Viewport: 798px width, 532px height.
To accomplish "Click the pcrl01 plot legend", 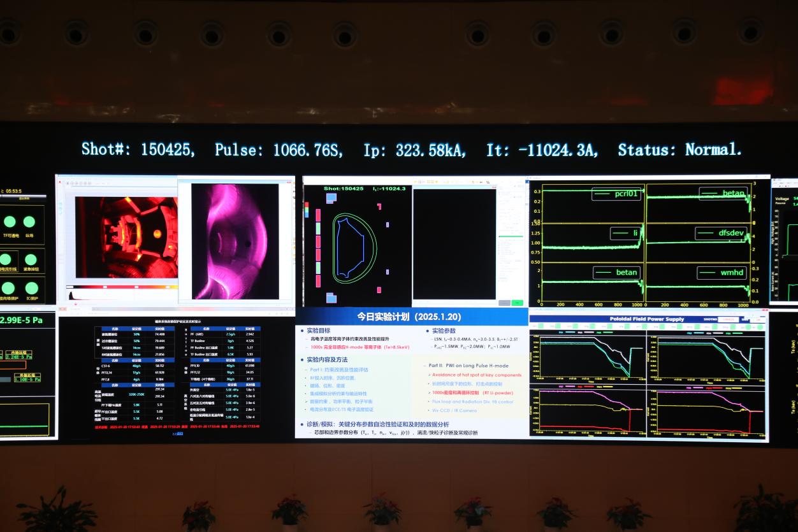I will (616, 194).
